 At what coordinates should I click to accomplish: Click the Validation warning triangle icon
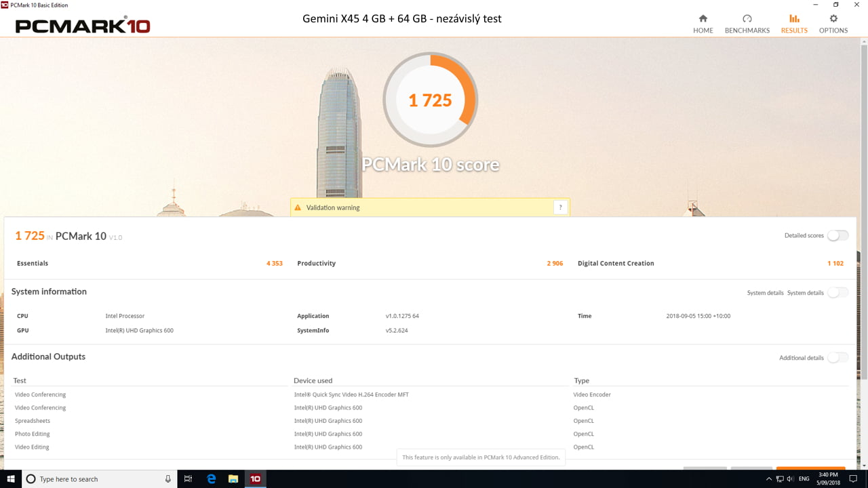tap(298, 207)
